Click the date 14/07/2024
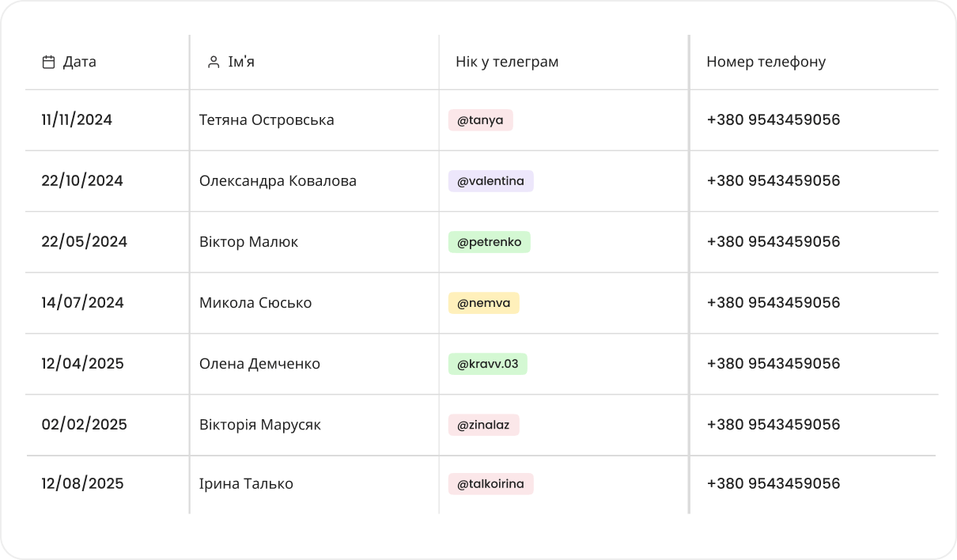This screenshot has width=957, height=560. (82, 303)
